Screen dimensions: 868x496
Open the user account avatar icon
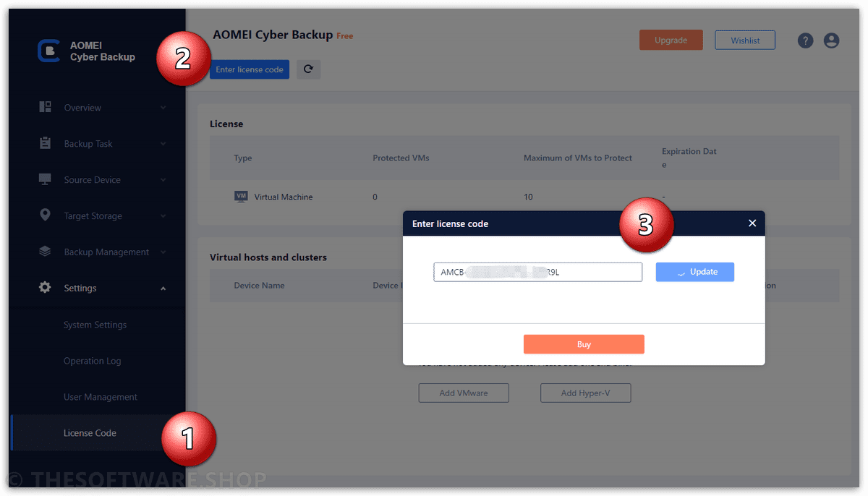tap(832, 40)
